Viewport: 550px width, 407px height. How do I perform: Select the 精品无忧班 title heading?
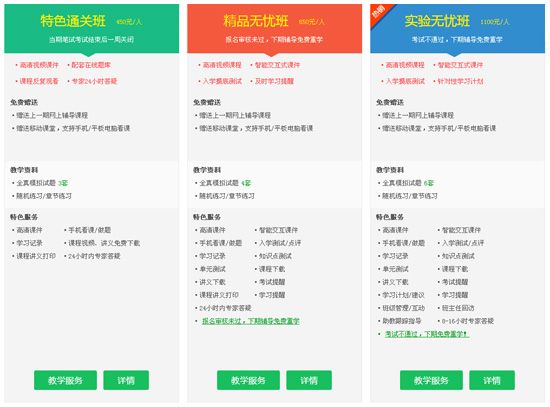click(x=256, y=21)
